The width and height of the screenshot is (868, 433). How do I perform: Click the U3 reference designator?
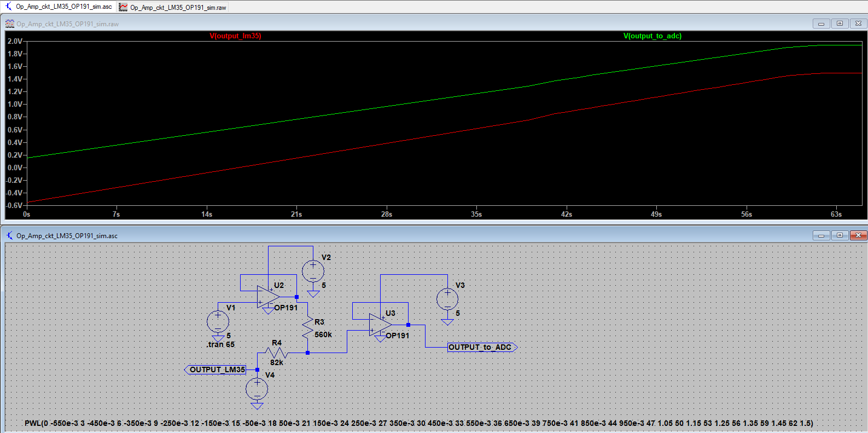pos(391,313)
